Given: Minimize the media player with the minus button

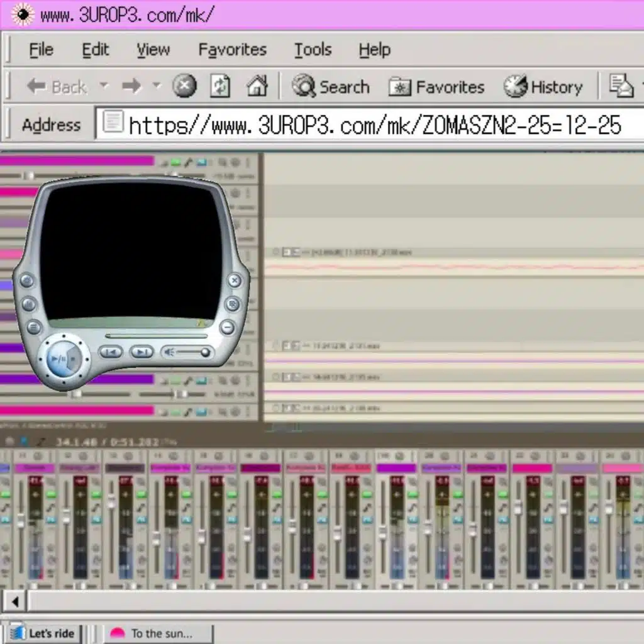Looking at the screenshot, I should pyautogui.click(x=227, y=327).
